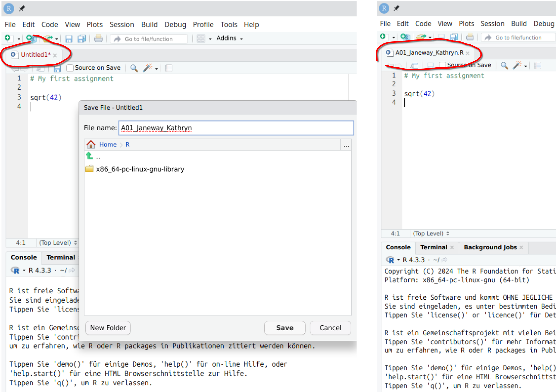This screenshot has width=556, height=392.
Task: Click the New Folder button
Action: click(x=108, y=328)
